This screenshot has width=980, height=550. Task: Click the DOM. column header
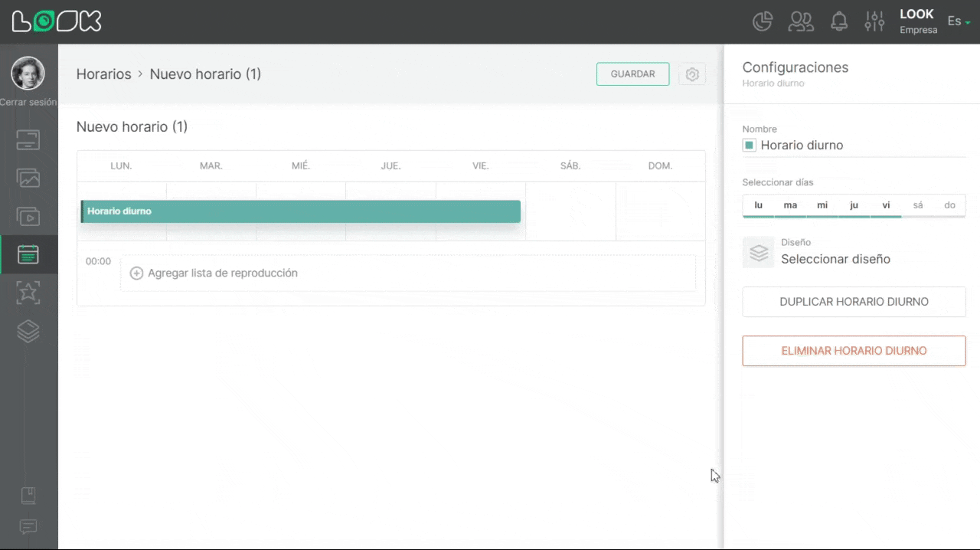tap(660, 165)
